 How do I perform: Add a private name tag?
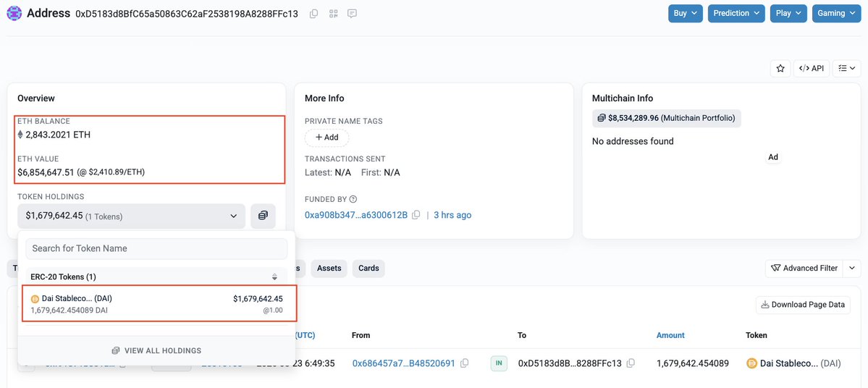click(x=326, y=138)
